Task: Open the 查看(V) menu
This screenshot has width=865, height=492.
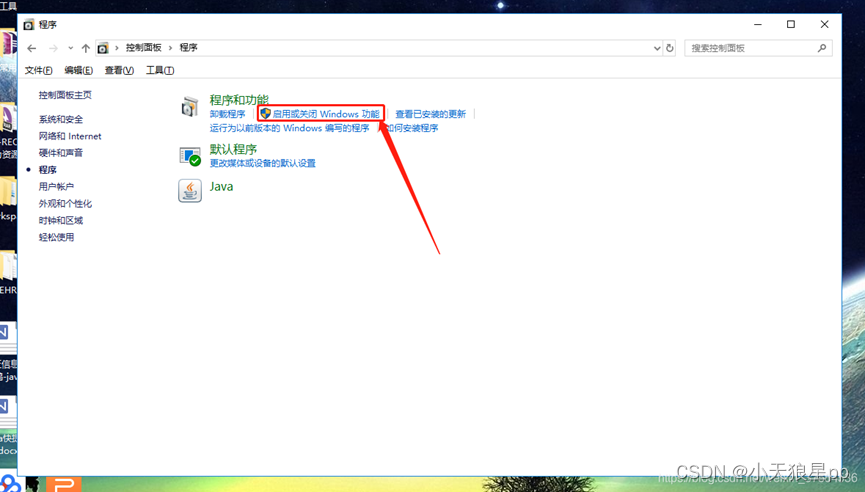Action: tap(119, 70)
